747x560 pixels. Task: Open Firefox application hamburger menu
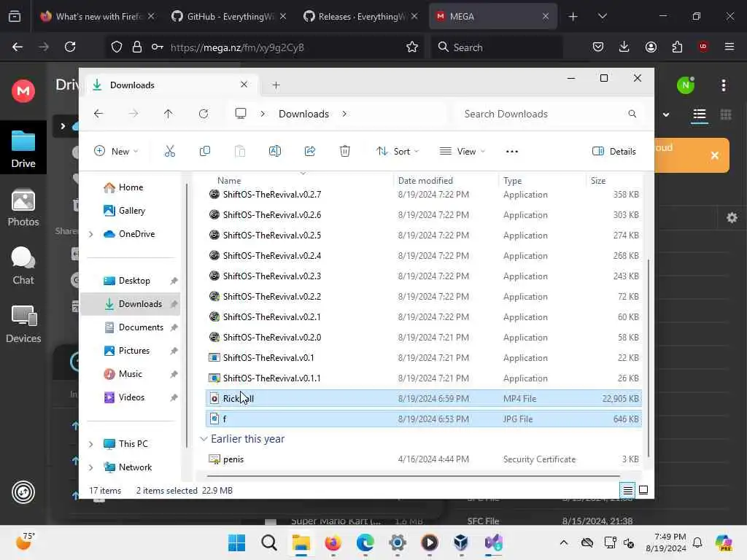(729, 47)
